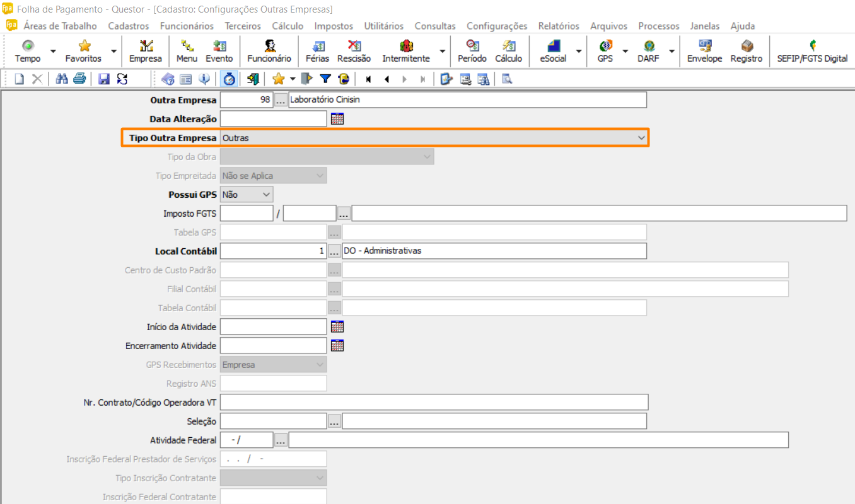Screen dimensions: 855x504
Task: Open the Favoritos star toolbar button
Action: click(83, 51)
